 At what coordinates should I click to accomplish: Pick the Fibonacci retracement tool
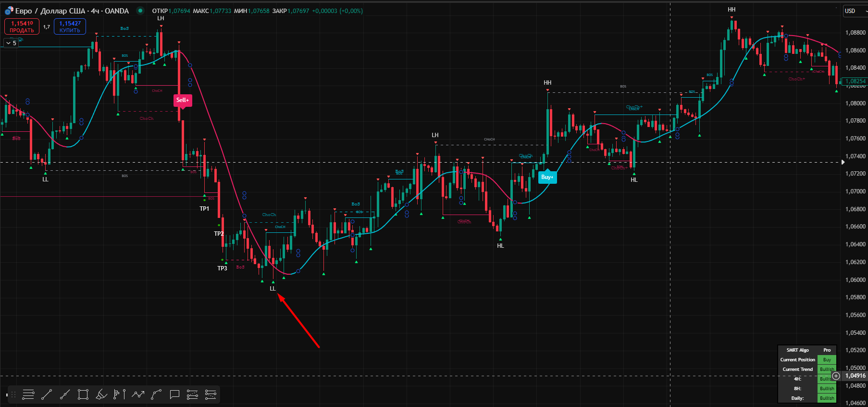coord(192,395)
